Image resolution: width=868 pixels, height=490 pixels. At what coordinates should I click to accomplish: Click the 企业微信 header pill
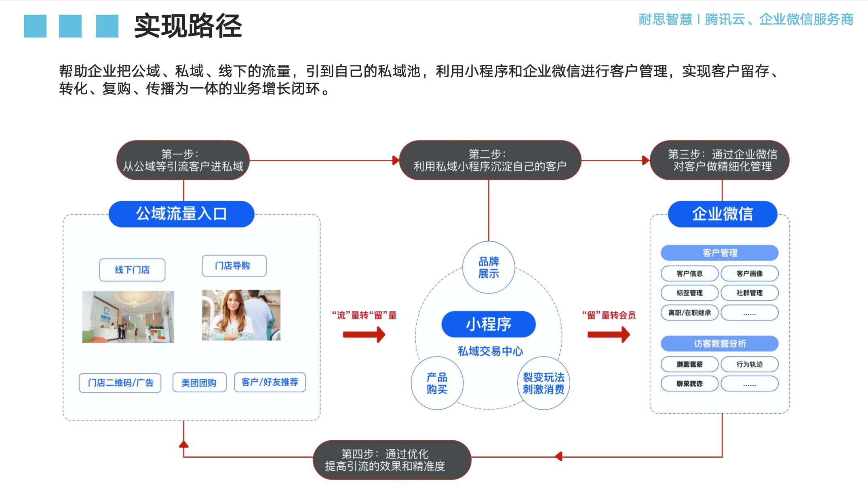coord(723,214)
